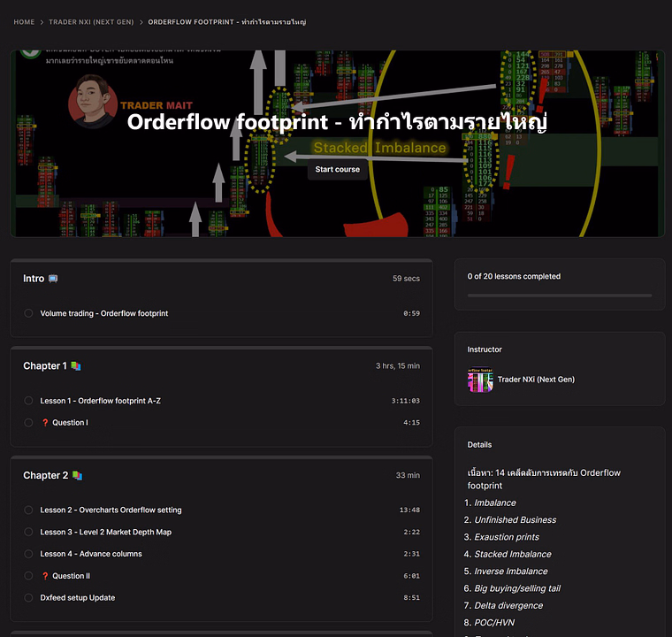Expand the Intro section header
The height and width of the screenshot is (637, 672).
(x=222, y=279)
